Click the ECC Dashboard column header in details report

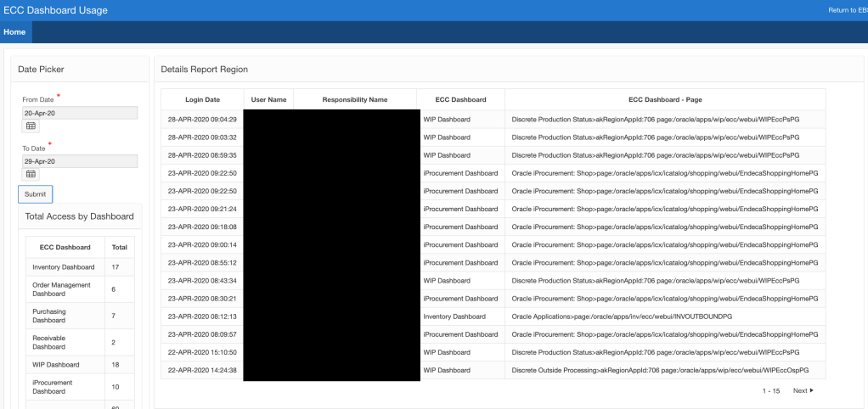[x=460, y=99]
